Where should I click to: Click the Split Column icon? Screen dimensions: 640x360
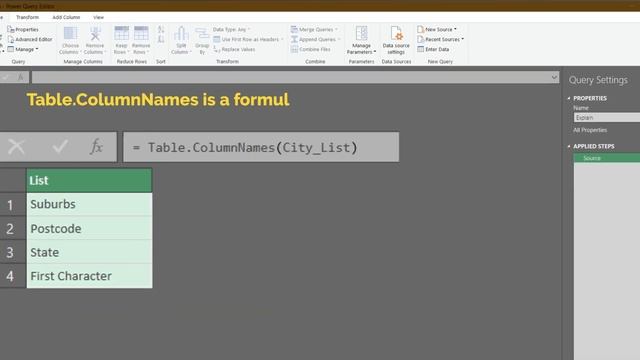pyautogui.click(x=181, y=34)
